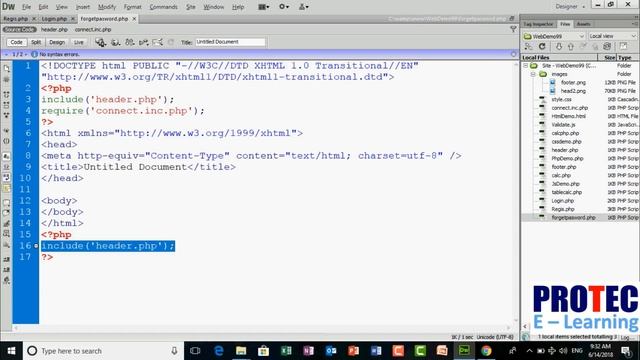Click the Select Parent Tag icon in coding toolbar
This screenshot has width=640, height=360.
coord(7,131)
